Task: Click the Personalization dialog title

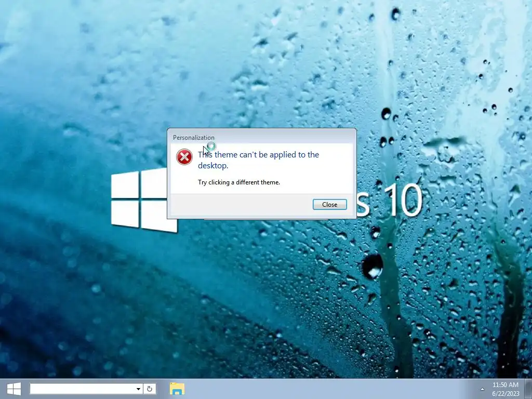Action: pyautogui.click(x=194, y=137)
